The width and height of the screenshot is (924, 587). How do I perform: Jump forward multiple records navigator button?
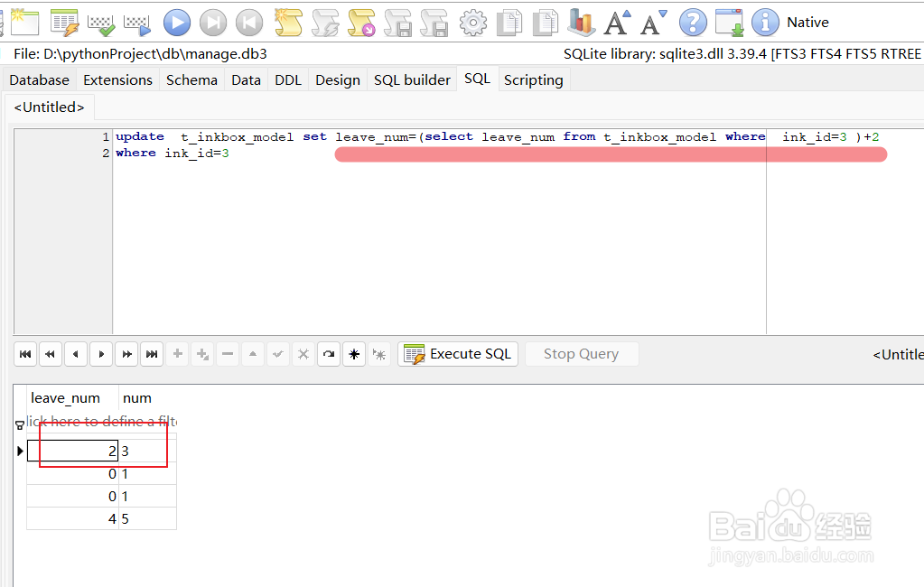[126, 354]
